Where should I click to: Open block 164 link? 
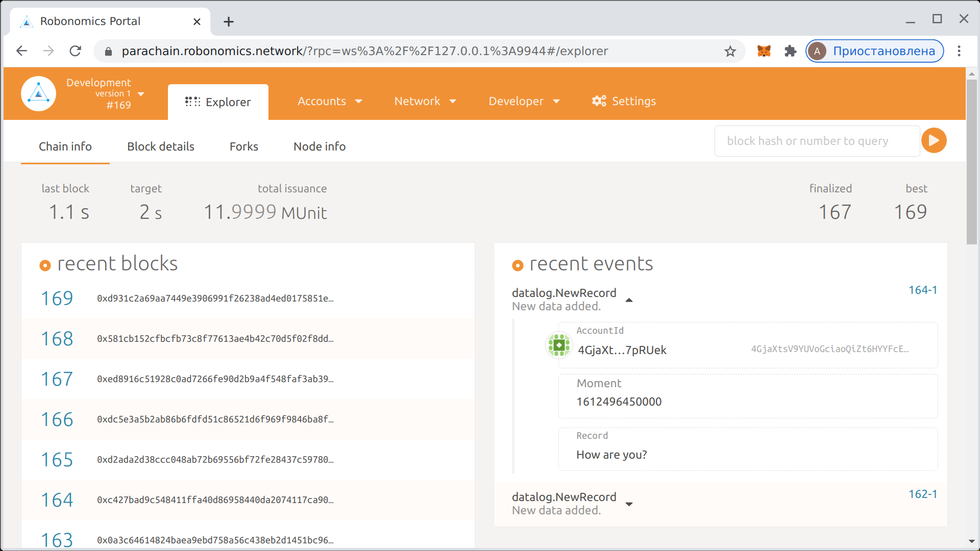pos(57,500)
